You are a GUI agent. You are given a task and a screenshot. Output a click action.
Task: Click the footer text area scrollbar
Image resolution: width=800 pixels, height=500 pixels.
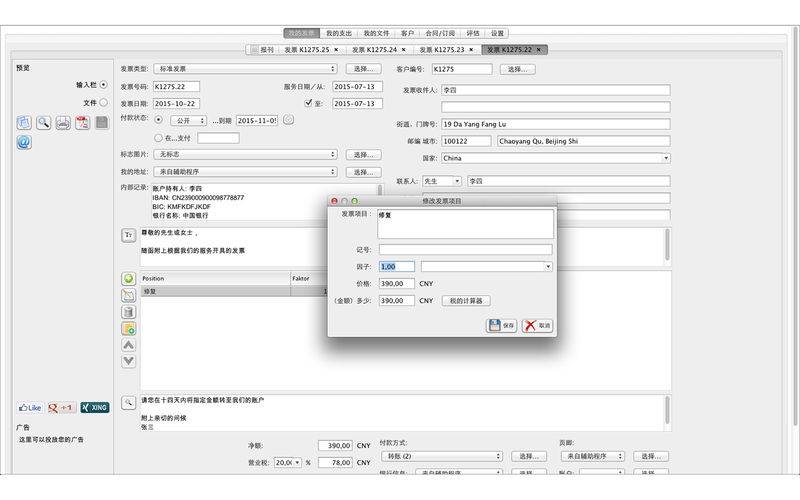[667, 411]
